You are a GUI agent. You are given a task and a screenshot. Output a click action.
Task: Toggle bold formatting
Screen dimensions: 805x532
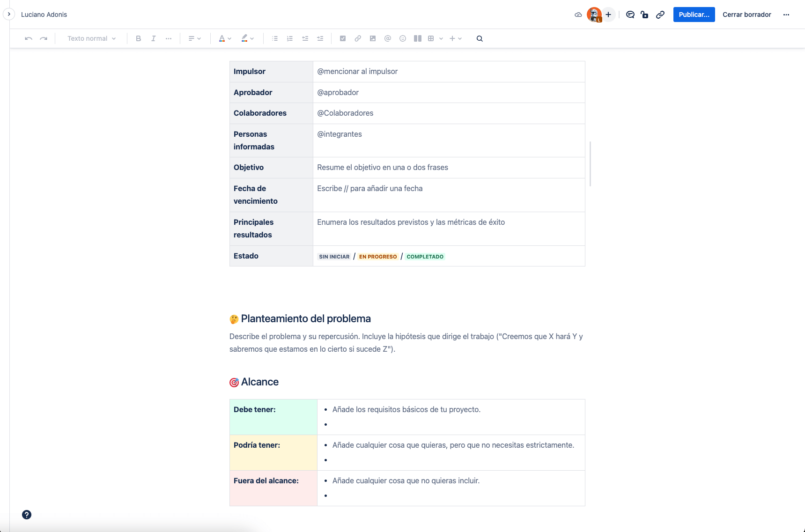pos(138,38)
